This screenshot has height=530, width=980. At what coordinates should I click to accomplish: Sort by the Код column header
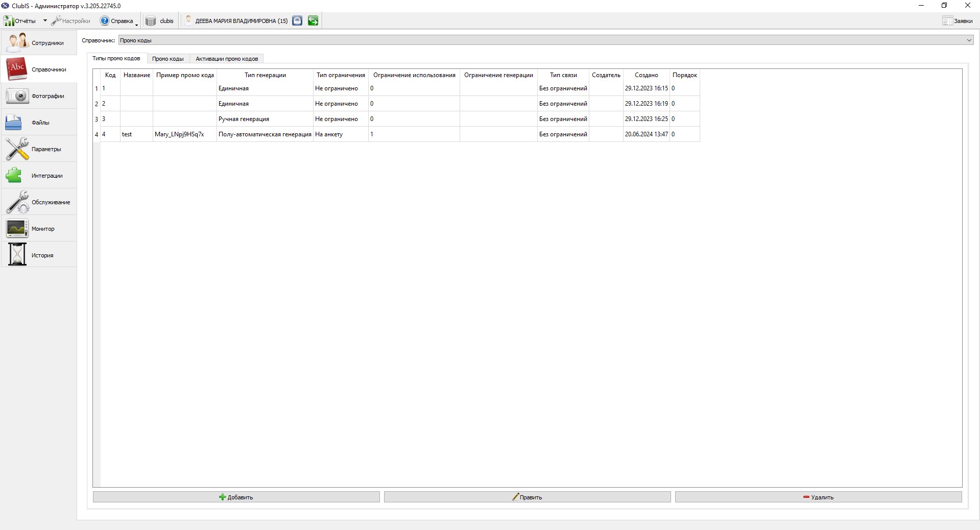coord(110,75)
